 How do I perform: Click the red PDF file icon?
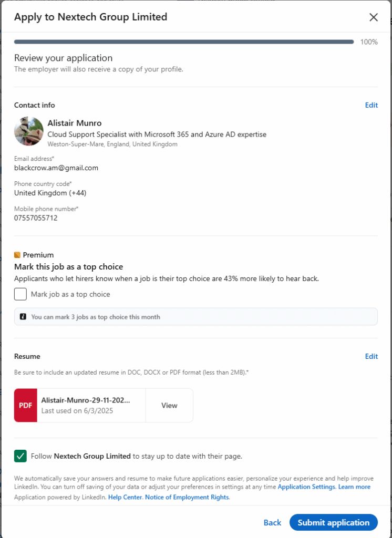(26, 405)
